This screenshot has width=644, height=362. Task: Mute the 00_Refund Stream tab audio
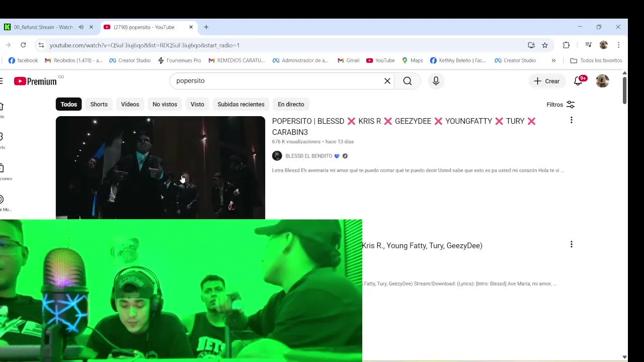[x=81, y=27]
